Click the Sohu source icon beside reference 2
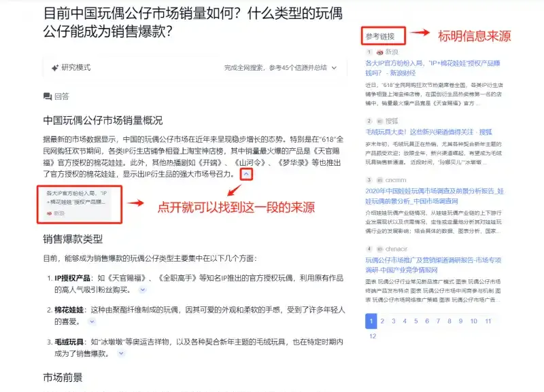 point(380,122)
